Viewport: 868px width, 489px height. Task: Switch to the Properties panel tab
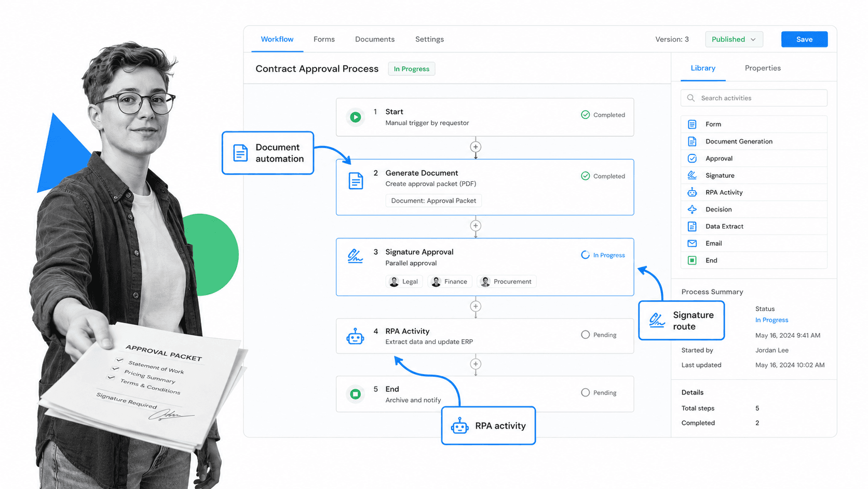pos(763,68)
